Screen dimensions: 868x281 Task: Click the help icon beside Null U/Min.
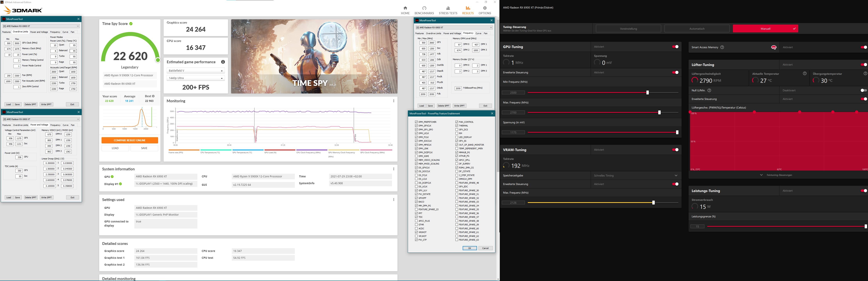tap(709, 90)
